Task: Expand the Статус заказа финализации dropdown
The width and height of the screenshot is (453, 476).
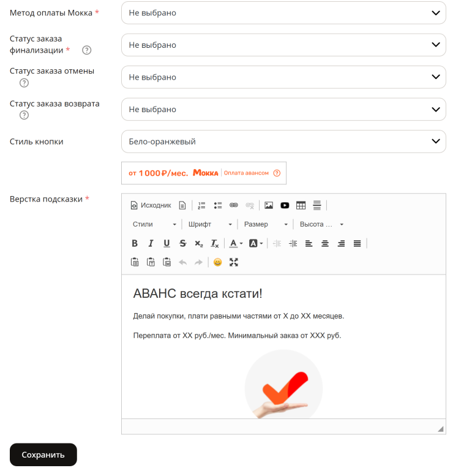Action: click(x=283, y=45)
